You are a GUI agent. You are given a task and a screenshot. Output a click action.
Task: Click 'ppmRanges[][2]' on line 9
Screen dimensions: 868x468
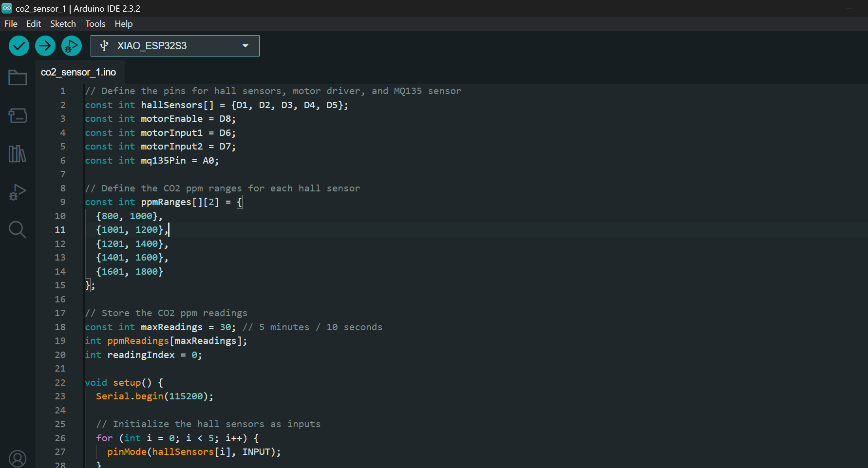(x=180, y=202)
